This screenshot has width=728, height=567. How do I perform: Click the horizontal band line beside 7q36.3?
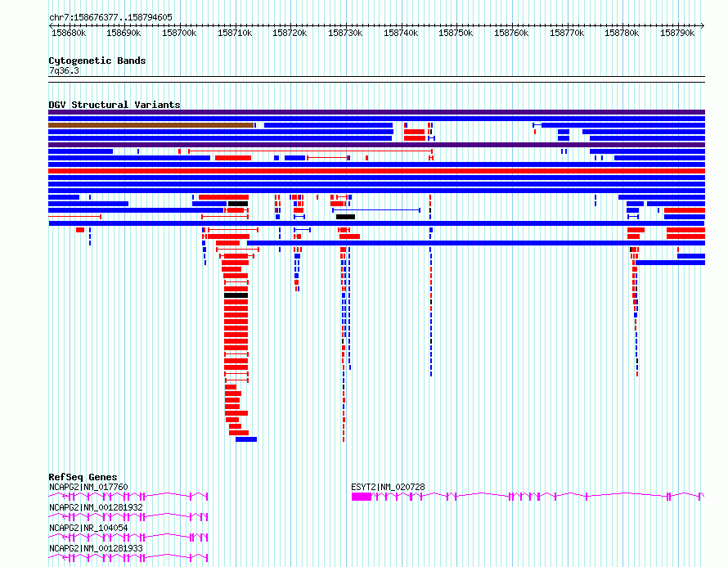coord(376,79)
